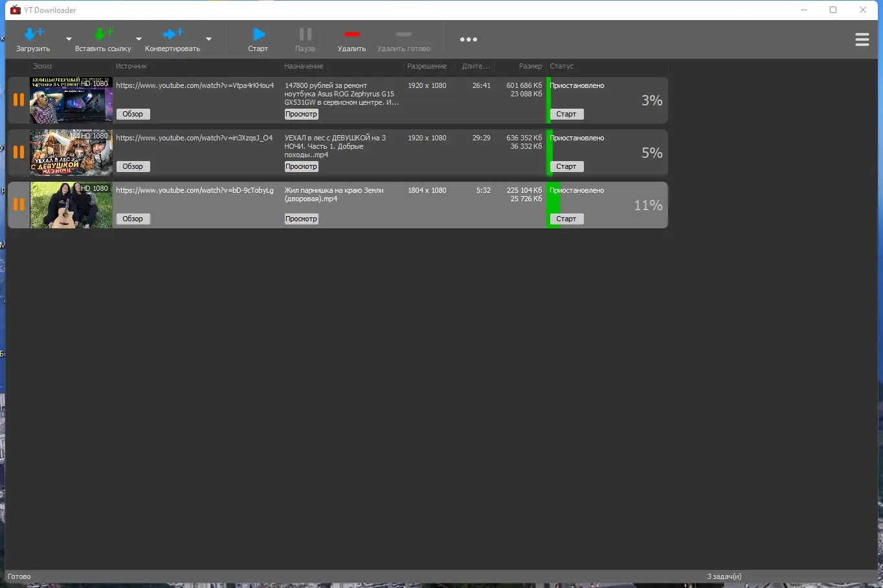Screen dimensions: 883x588
Task: Click the toolbar Пауза button
Action: click(305, 39)
